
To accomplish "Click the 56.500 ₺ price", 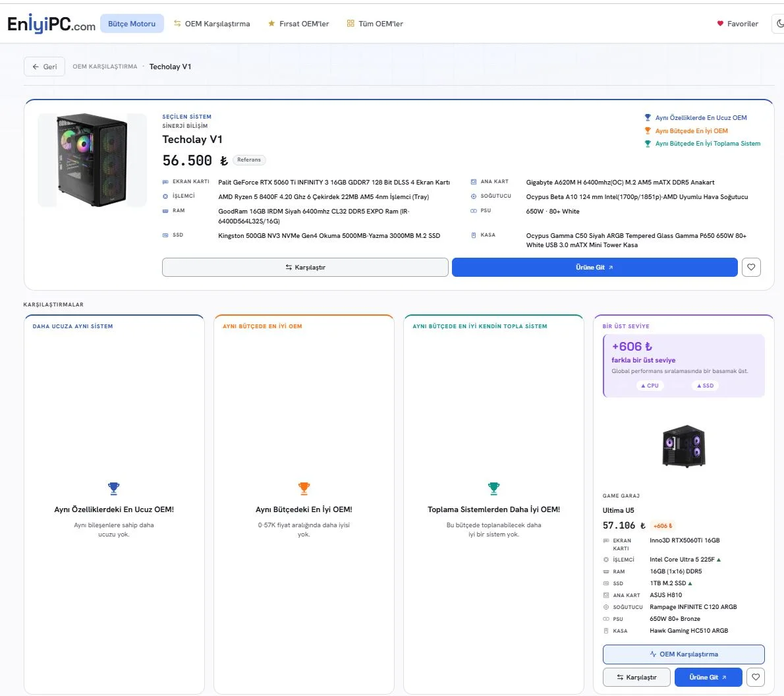I will (x=195, y=161).
